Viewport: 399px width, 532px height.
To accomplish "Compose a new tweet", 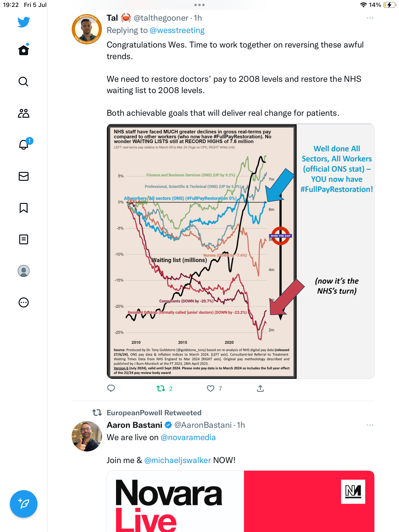I will [24, 504].
